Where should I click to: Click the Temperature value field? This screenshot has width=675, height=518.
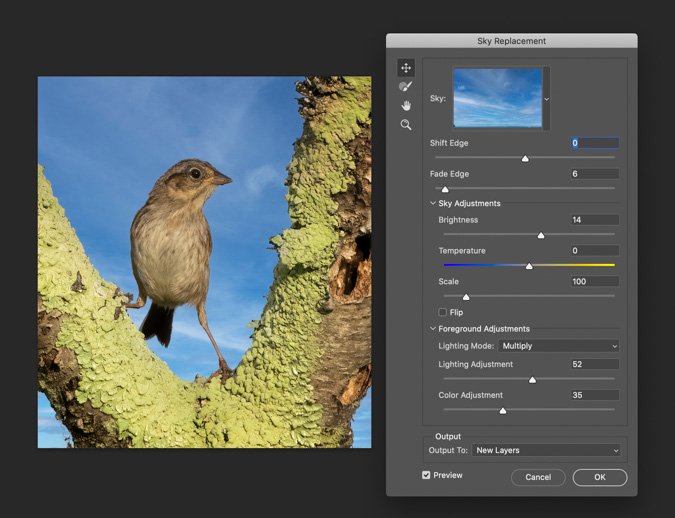click(x=595, y=251)
